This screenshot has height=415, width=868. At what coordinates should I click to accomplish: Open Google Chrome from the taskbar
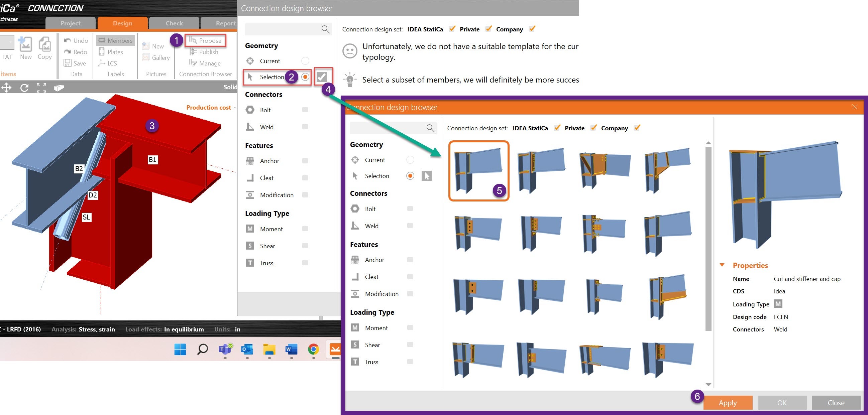click(313, 349)
